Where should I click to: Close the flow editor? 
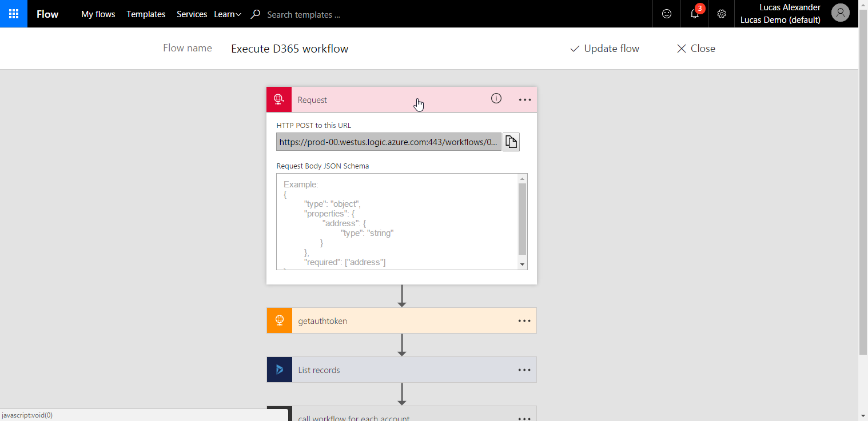coord(696,49)
